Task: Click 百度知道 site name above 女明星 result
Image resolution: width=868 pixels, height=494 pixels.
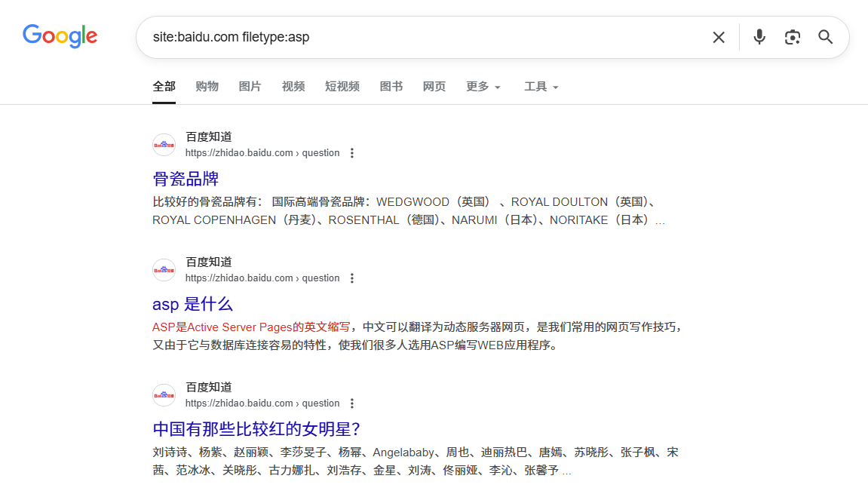Action: (209, 387)
